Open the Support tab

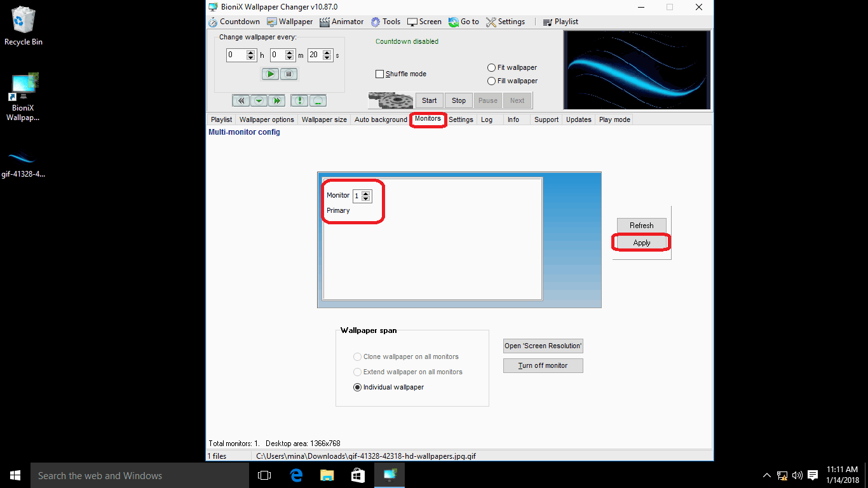tap(546, 119)
